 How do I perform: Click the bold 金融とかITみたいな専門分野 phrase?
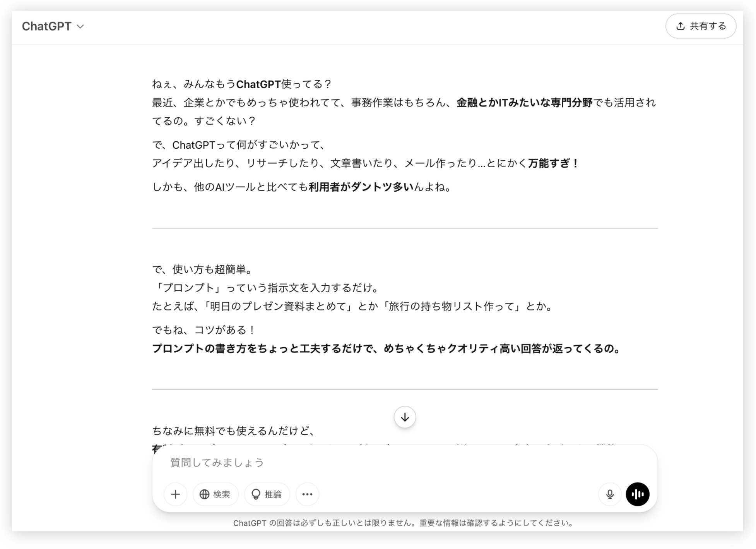point(524,103)
